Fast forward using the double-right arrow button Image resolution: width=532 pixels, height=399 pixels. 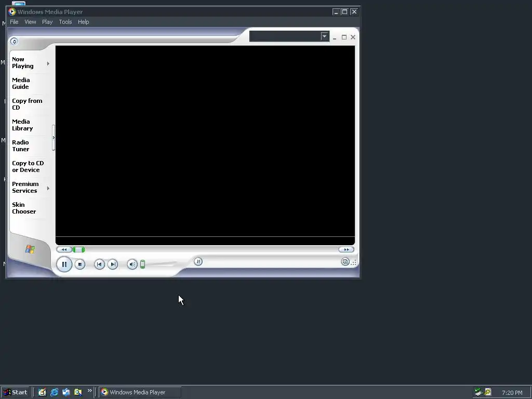[x=346, y=250]
